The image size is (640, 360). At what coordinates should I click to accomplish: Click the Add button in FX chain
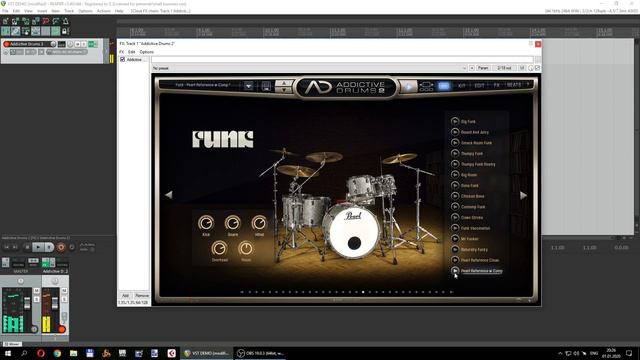125,295
